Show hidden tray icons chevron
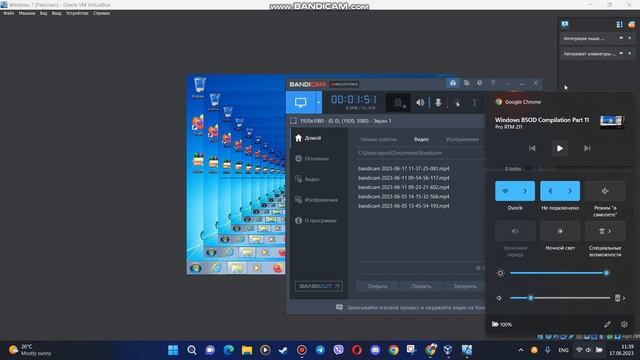The image size is (640, 360). (521, 350)
